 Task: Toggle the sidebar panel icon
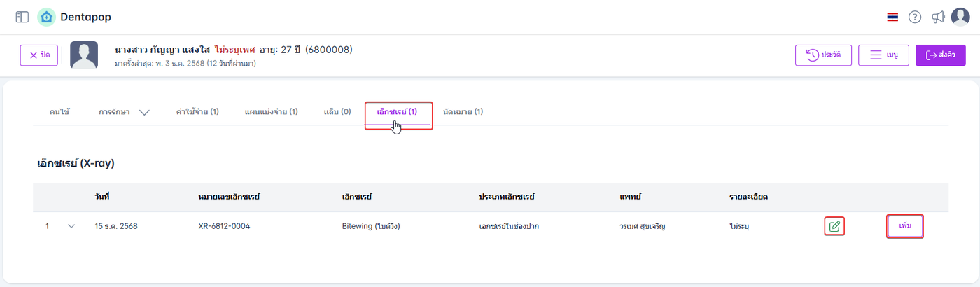[22, 17]
